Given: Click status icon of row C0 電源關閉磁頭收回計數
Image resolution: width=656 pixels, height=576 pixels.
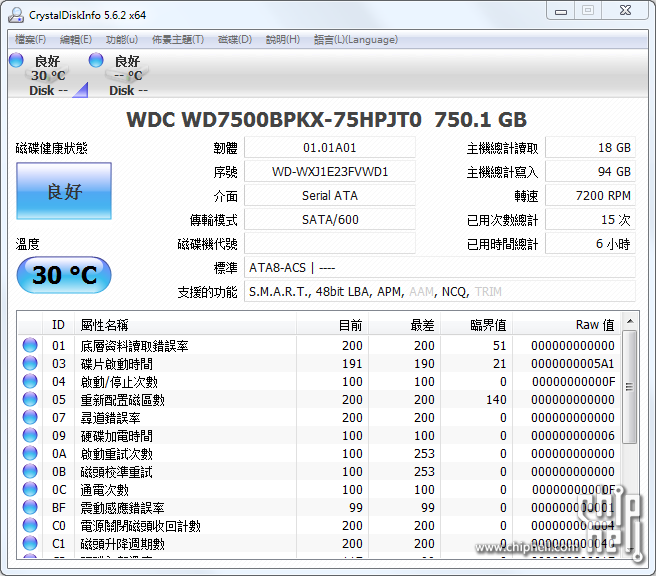Looking at the screenshot, I should point(30,525).
